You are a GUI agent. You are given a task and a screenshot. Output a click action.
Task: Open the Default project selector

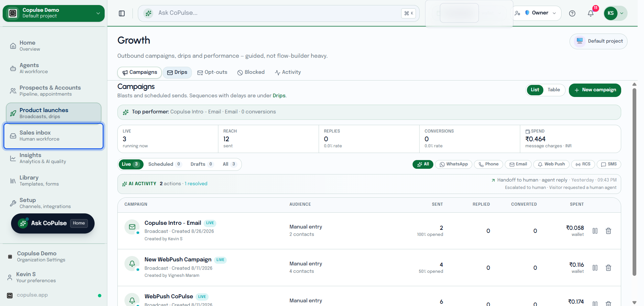pyautogui.click(x=598, y=41)
